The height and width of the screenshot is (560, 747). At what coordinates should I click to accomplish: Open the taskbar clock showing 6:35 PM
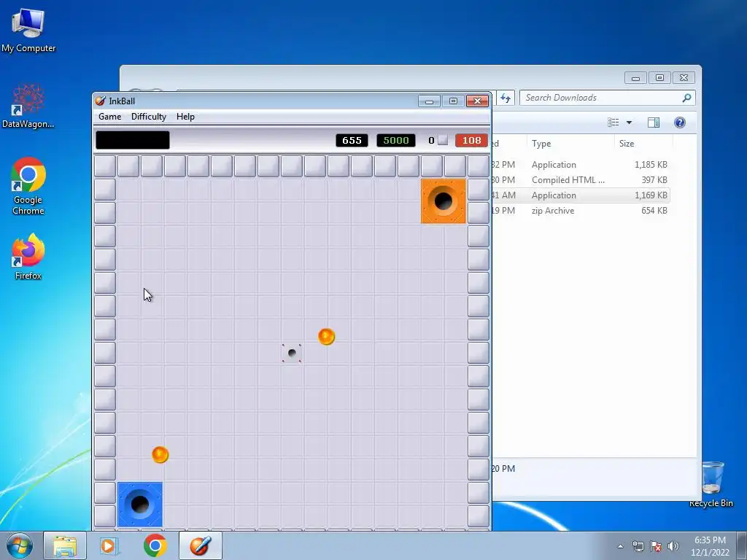coord(710,546)
